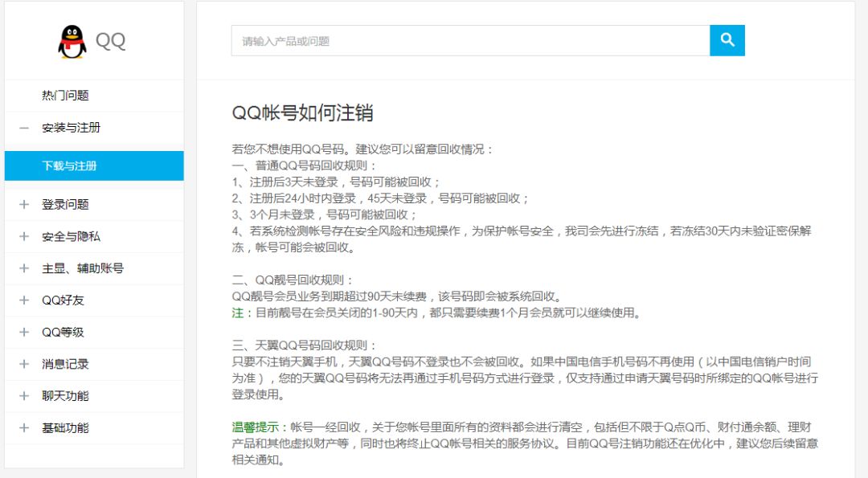
Task: Click the QQ penguin logo
Action: (71, 39)
